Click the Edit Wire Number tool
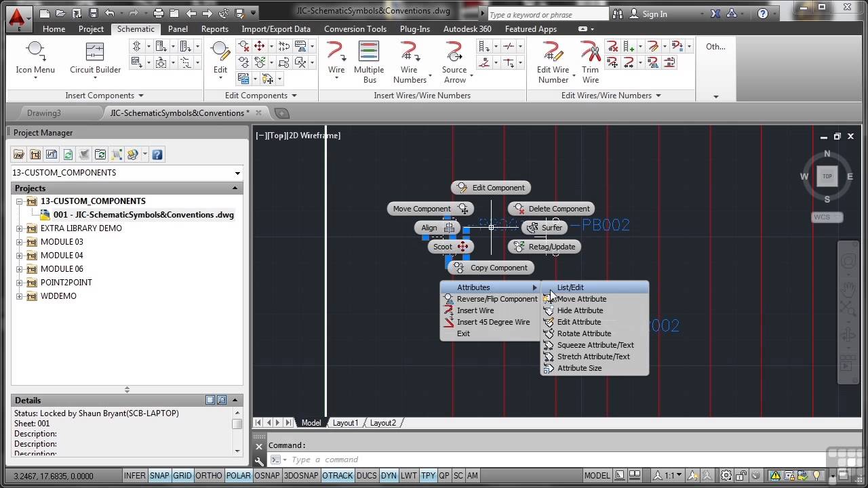868x488 pixels. (x=553, y=62)
